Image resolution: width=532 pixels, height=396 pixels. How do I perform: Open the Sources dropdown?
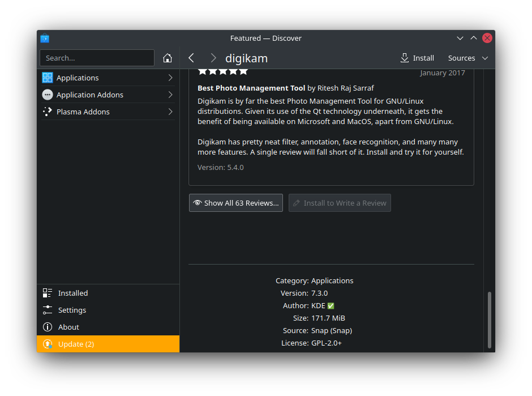tap(468, 58)
